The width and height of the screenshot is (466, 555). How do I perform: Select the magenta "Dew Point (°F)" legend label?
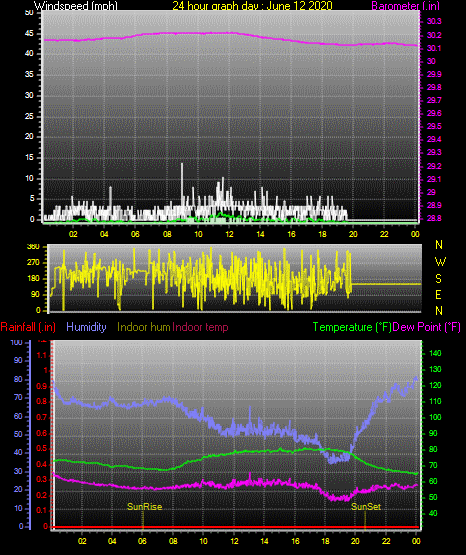(427, 327)
